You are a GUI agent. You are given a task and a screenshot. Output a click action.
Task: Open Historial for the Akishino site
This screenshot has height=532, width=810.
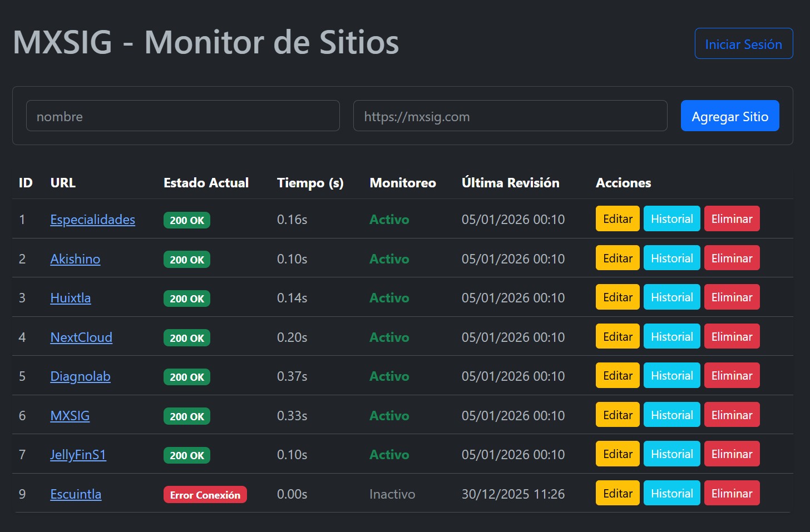(x=671, y=257)
